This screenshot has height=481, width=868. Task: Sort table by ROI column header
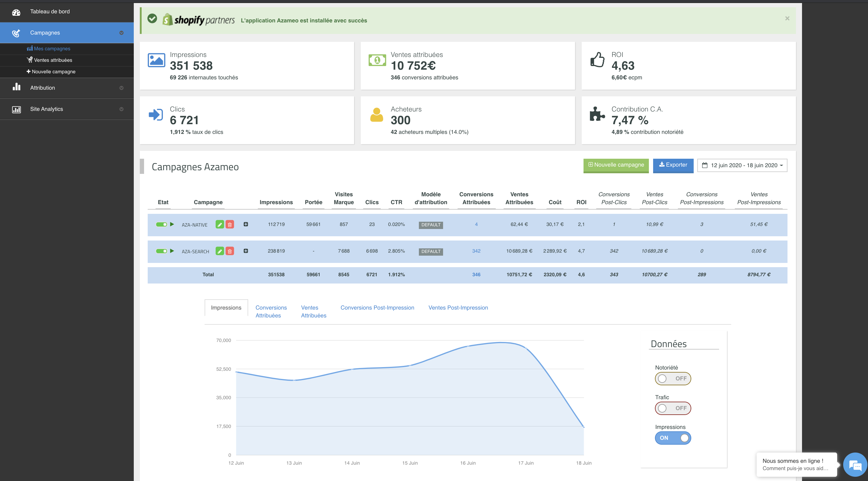[581, 202]
